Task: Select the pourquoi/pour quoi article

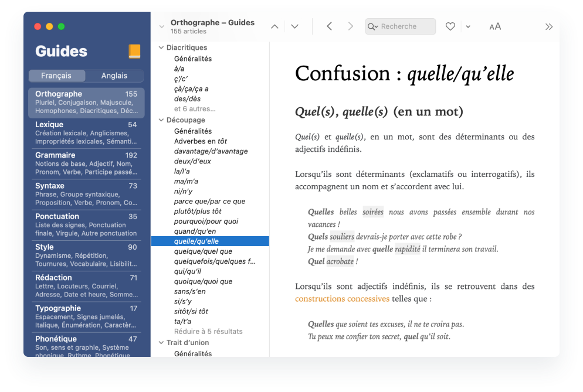Action: pyautogui.click(x=206, y=221)
